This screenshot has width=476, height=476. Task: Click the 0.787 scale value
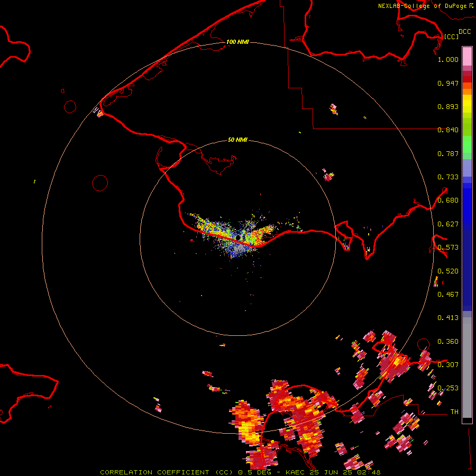448,153
